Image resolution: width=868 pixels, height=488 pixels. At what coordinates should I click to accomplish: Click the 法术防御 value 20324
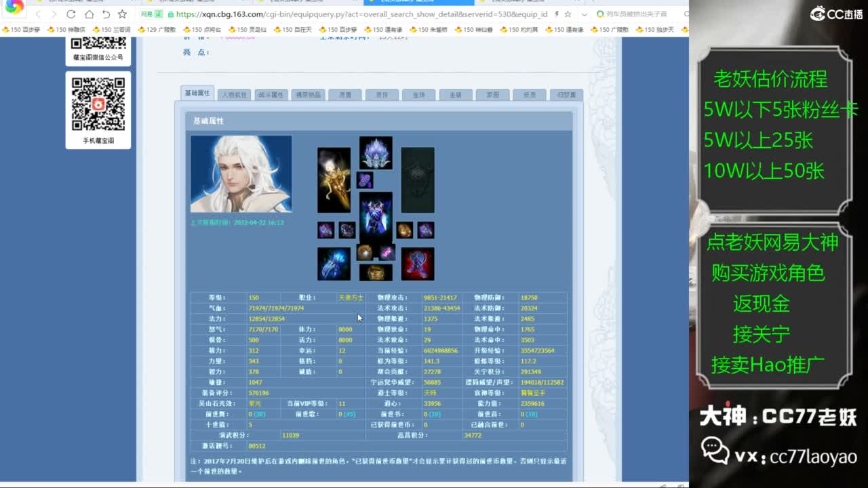pyautogui.click(x=529, y=308)
